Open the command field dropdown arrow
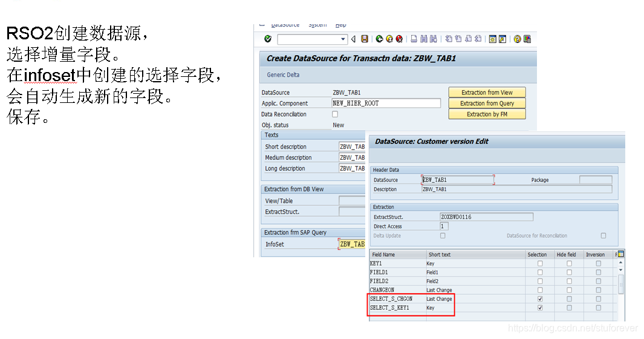The width and height of the screenshot is (644, 339). point(343,39)
